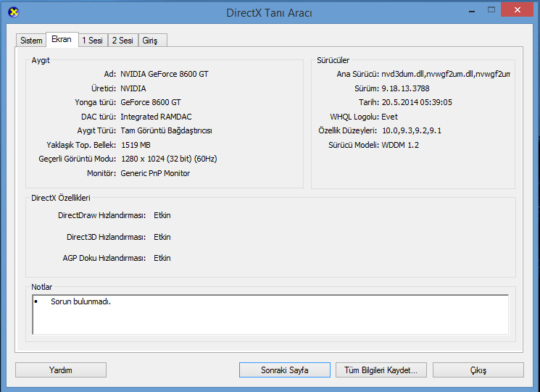
Task: Click the DirectX icon in the title bar
Action: pos(14,12)
